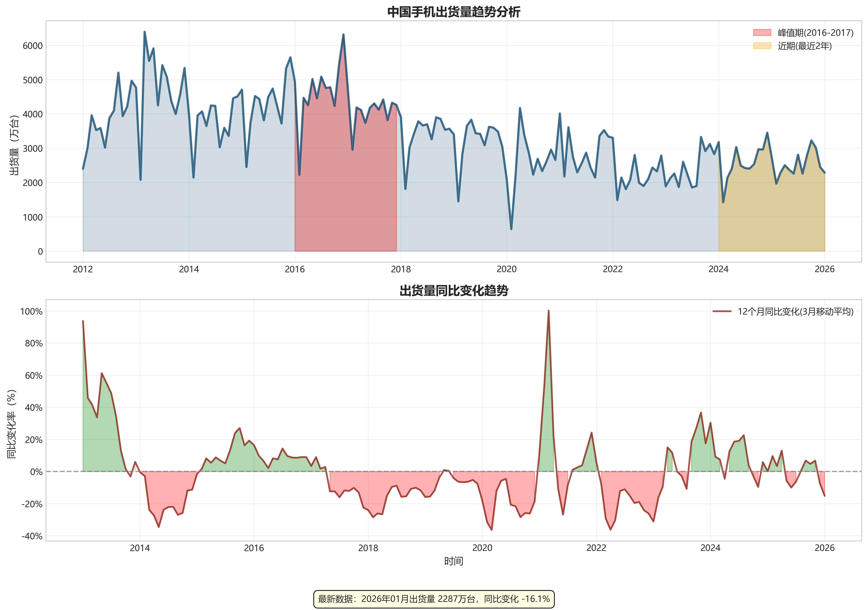Click the -40% y-axis tick label
The width and height of the screenshot is (868, 610).
click(x=32, y=536)
